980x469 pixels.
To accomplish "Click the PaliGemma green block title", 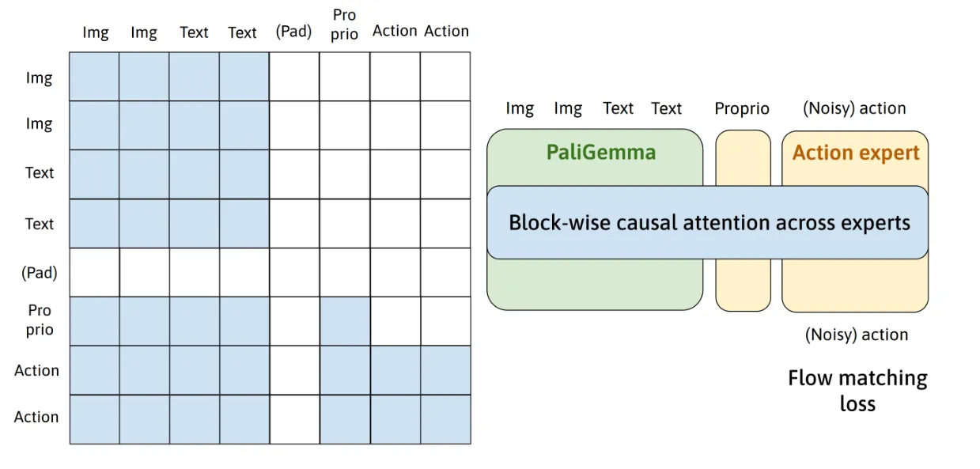I will click(600, 152).
